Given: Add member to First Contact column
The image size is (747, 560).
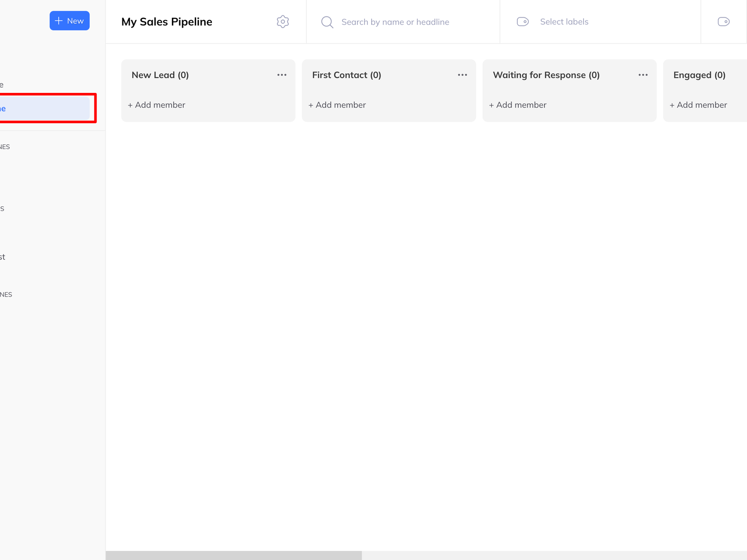Looking at the screenshot, I should click(x=337, y=105).
